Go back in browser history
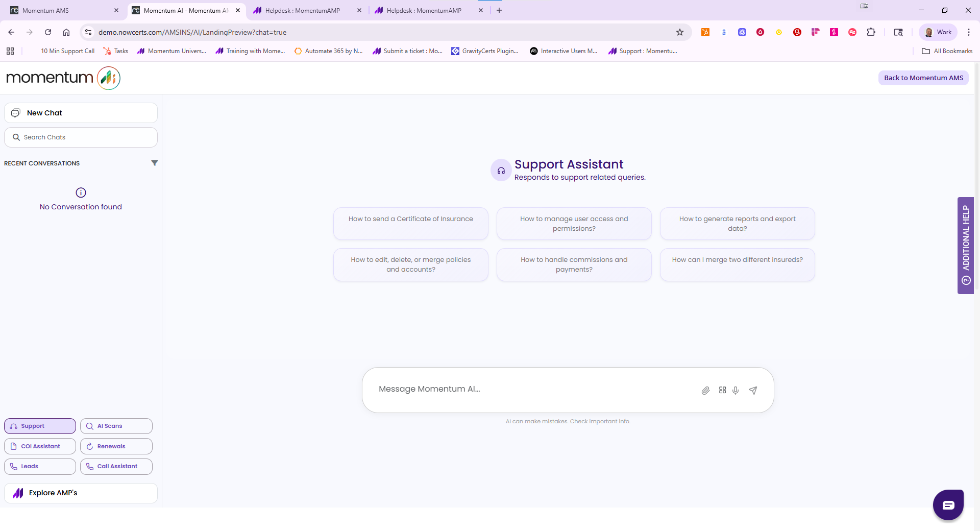 (11, 32)
